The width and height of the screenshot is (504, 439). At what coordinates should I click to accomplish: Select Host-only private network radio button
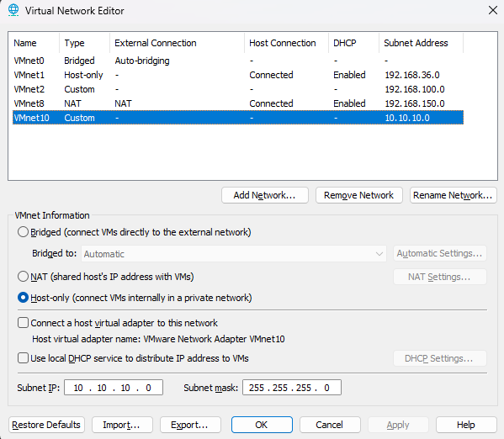[x=23, y=298]
